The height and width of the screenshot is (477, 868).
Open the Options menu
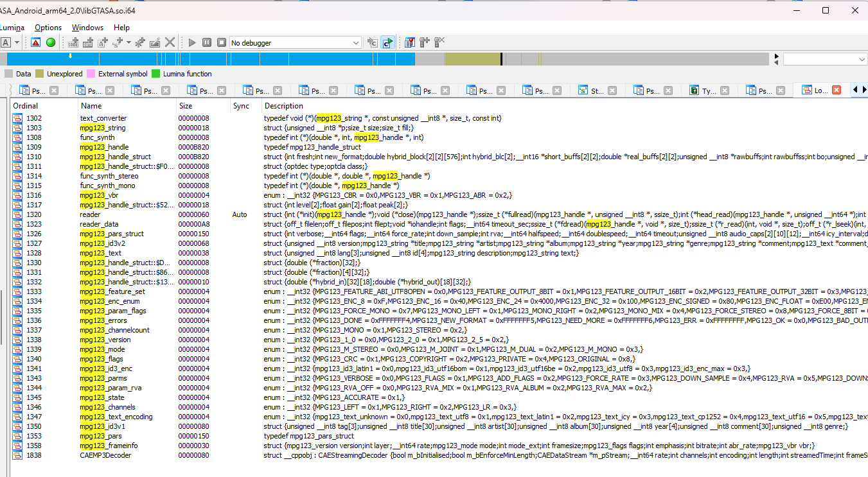coord(48,28)
